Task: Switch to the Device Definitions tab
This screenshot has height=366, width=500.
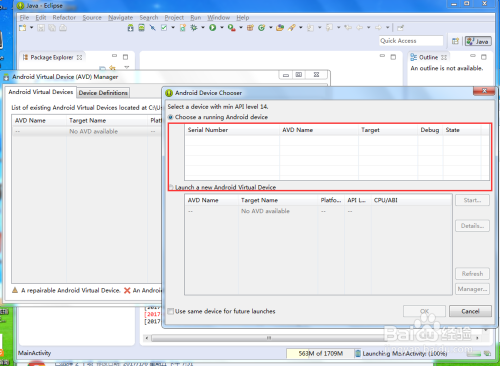Action: (x=103, y=93)
